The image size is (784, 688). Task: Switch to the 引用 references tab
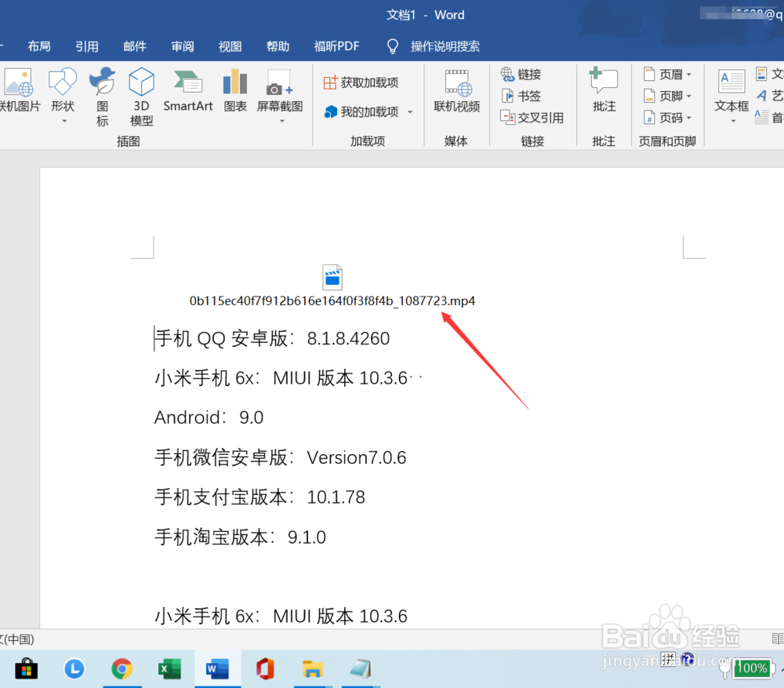87,46
